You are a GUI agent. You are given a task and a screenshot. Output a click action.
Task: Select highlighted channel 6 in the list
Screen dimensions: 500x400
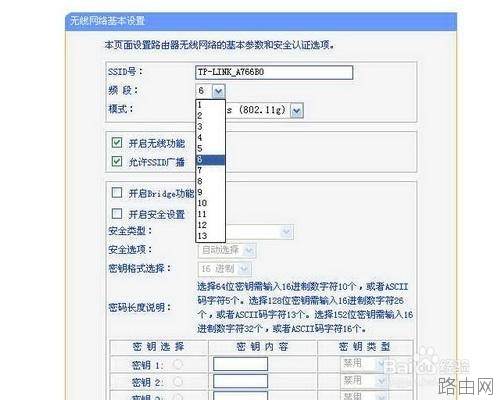(210, 160)
